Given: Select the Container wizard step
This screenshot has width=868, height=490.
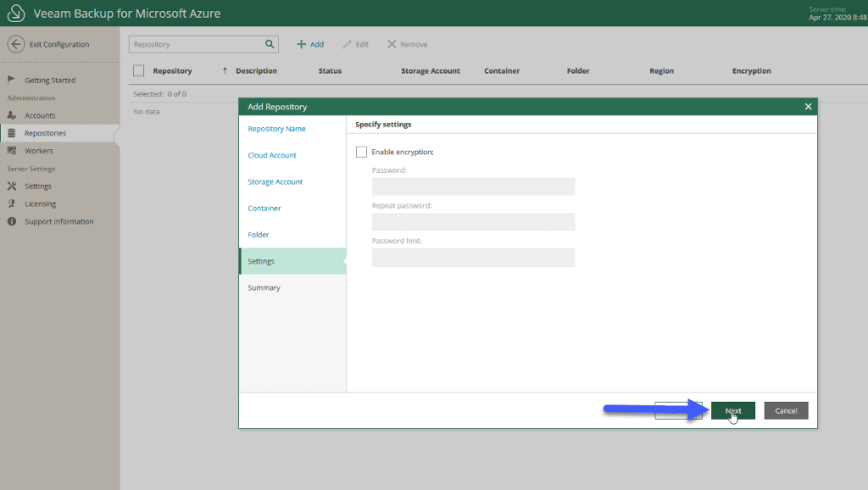Looking at the screenshot, I should (x=264, y=209).
